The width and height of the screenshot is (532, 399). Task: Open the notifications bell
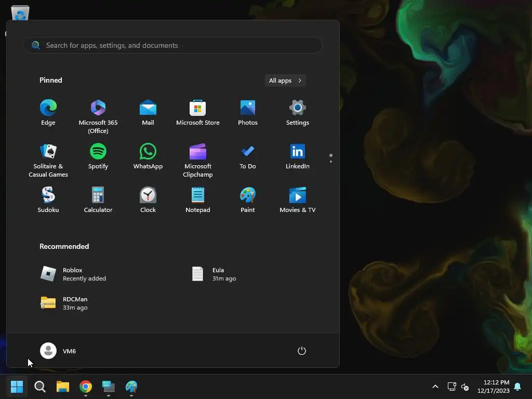coord(518,387)
